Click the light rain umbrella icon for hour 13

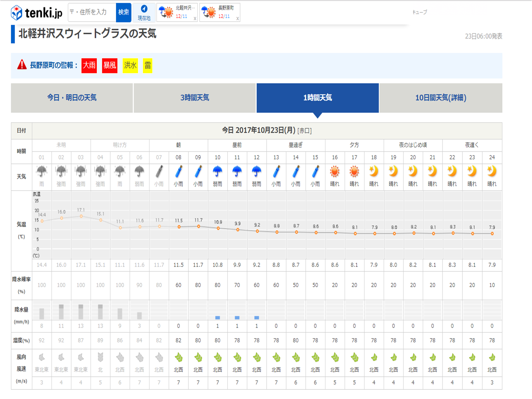(276, 172)
